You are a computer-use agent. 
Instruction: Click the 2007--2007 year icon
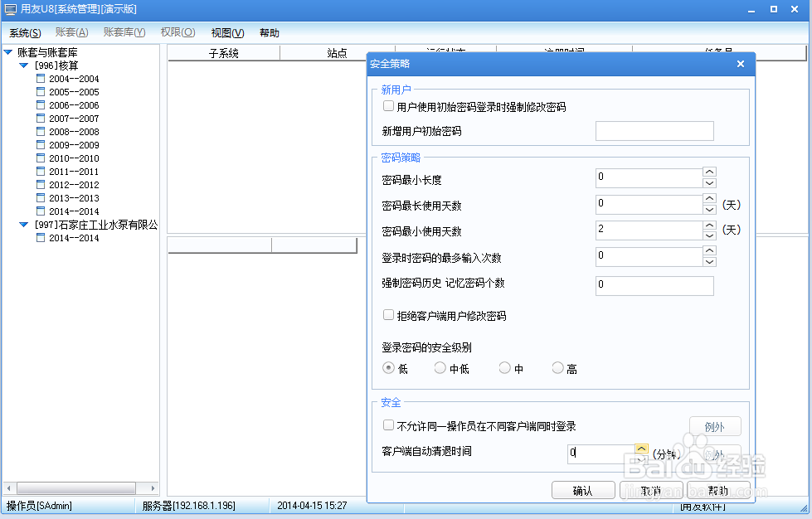41,118
